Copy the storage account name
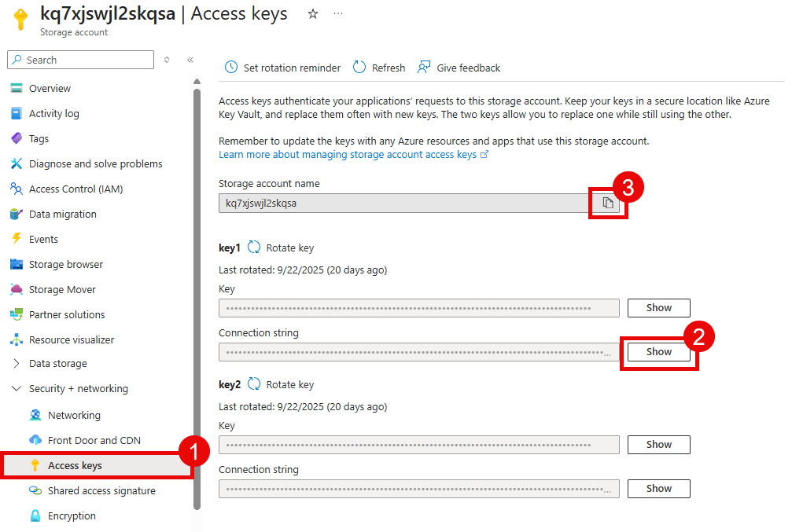Viewport: 803px width, 532px height. click(x=607, y=202)
